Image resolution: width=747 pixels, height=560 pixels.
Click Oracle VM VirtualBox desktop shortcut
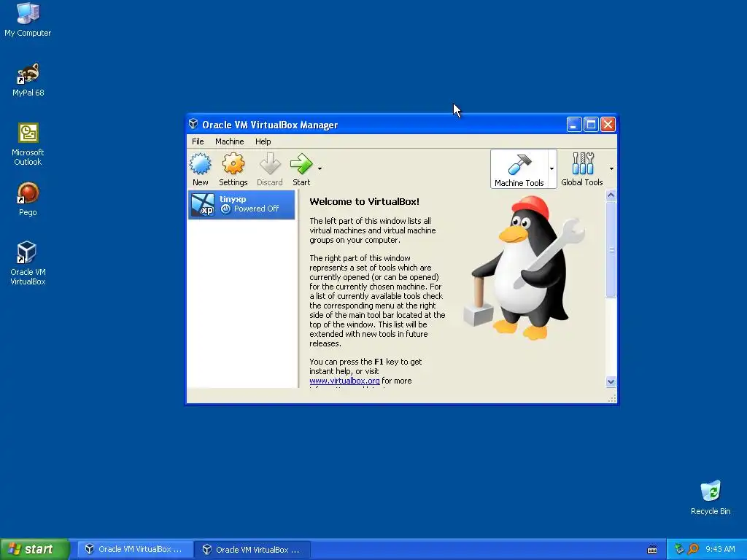28,262
